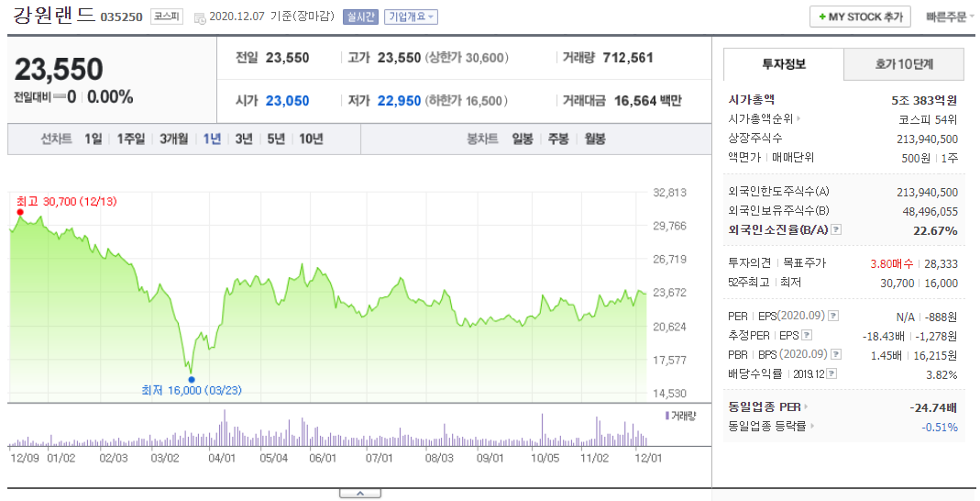Click the arrow next to 시가총액순위
This screenshot has width=980, height=501.
coord(799,118)
